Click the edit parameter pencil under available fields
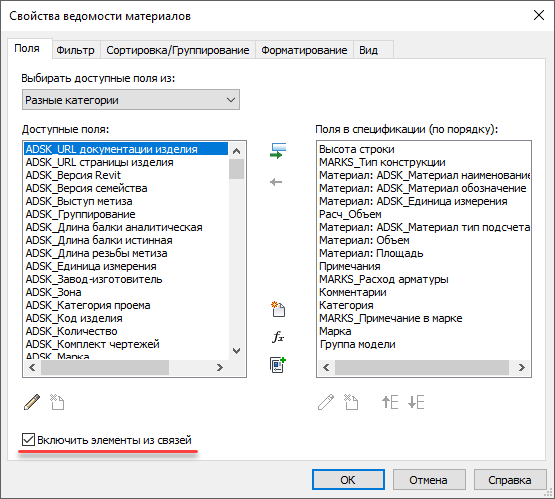This screenshot has height=499, width=555. click(x=32, y=402)
